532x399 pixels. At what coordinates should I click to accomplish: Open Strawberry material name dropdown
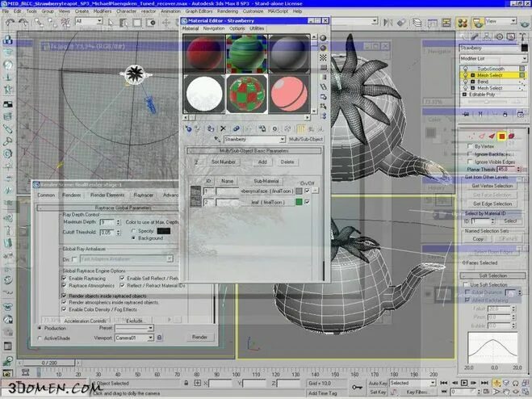[282, 139]
